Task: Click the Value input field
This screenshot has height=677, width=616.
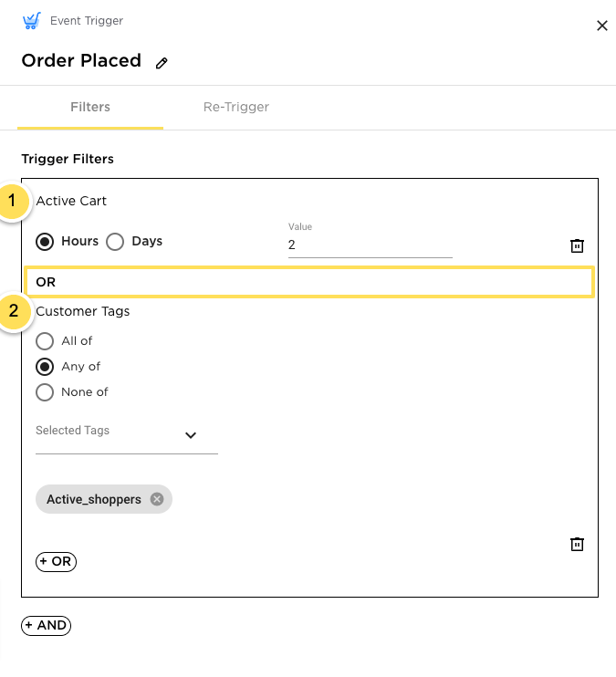Action: (371, 245)
